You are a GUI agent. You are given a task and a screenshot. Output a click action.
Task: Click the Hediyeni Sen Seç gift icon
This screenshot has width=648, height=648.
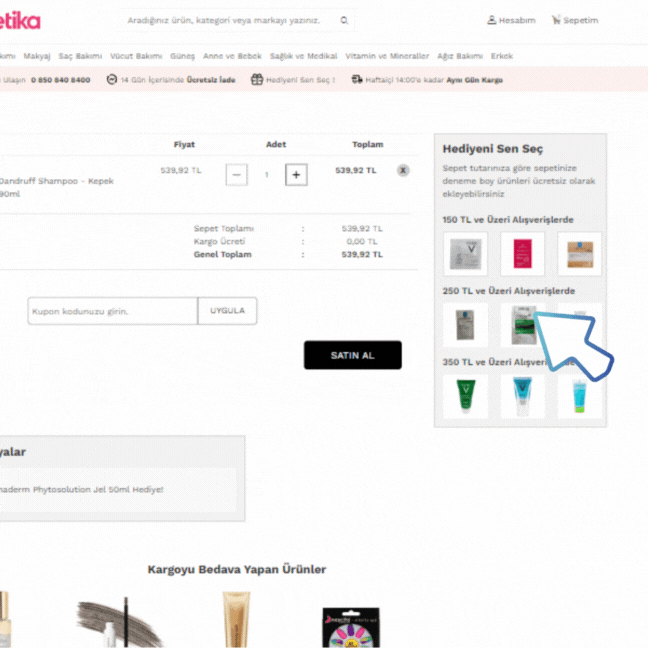[x=257, y=79]
